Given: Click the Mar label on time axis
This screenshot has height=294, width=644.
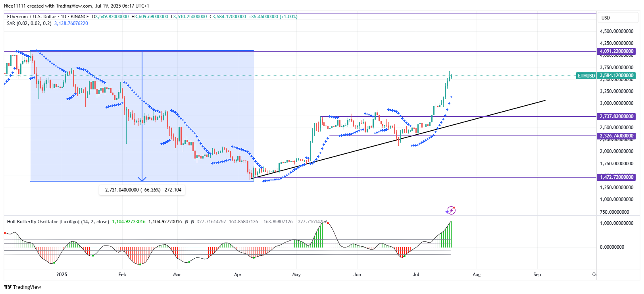Looking at the screenshot, I should tap(177, 275).
